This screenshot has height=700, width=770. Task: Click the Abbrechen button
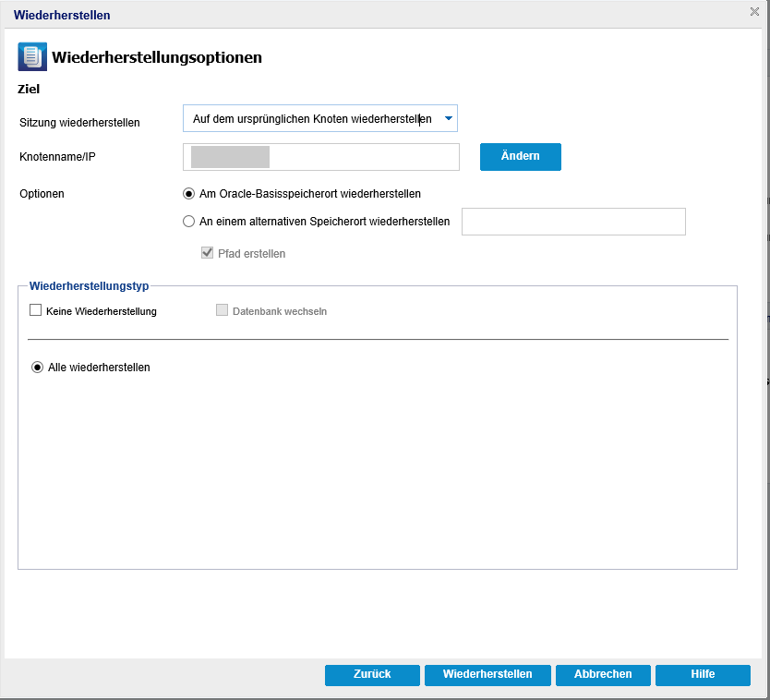click(x=603, y=675)
